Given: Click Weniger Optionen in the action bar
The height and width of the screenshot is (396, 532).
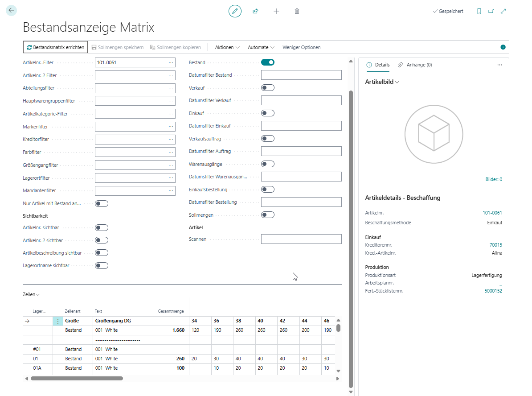Looking at the screenshot, I should tap(301, 47).
